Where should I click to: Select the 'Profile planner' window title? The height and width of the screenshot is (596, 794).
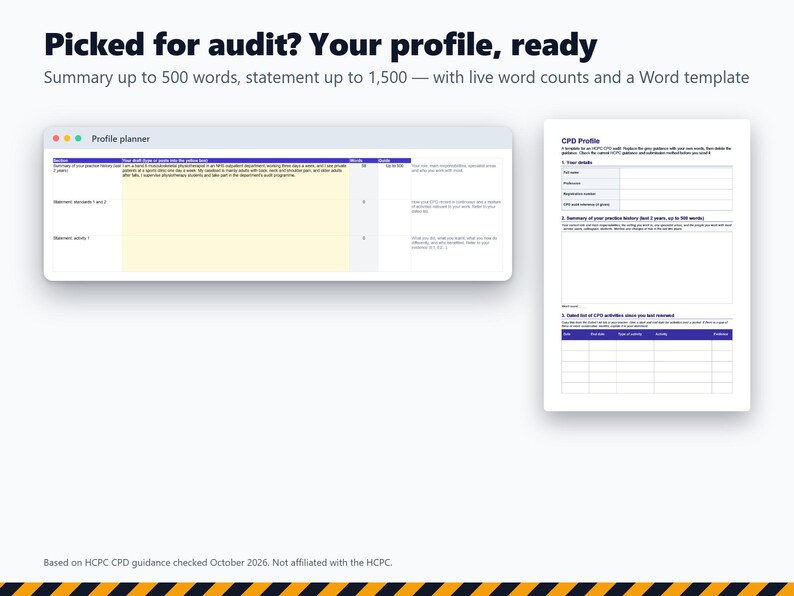[x=121, y=139]
